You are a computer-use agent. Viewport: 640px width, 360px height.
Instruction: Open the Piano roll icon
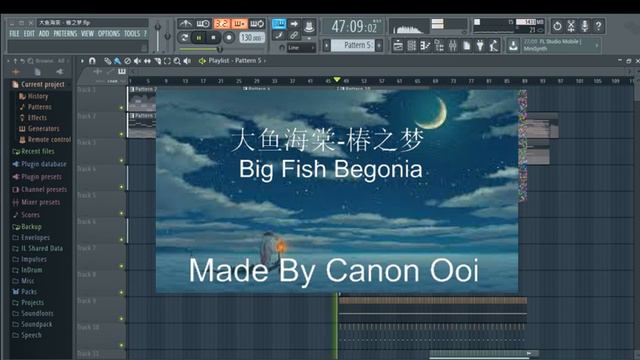[425, 46]
